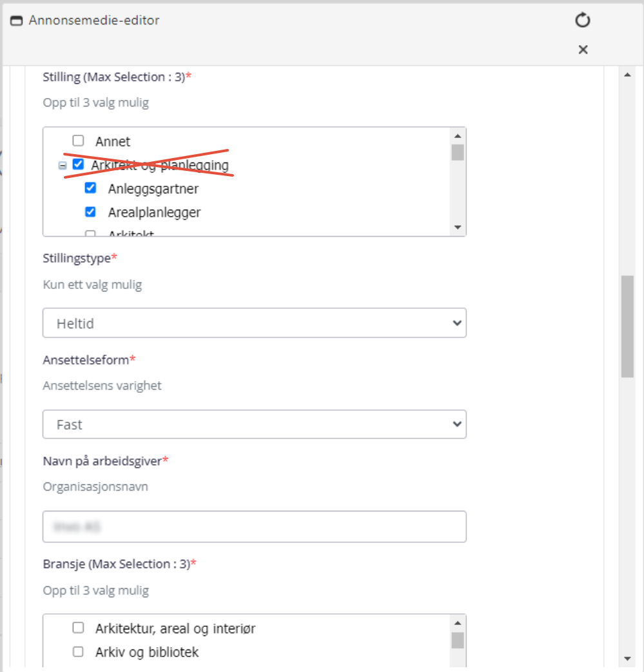Close the Annonsemedie-editor panel

point(583,50)
